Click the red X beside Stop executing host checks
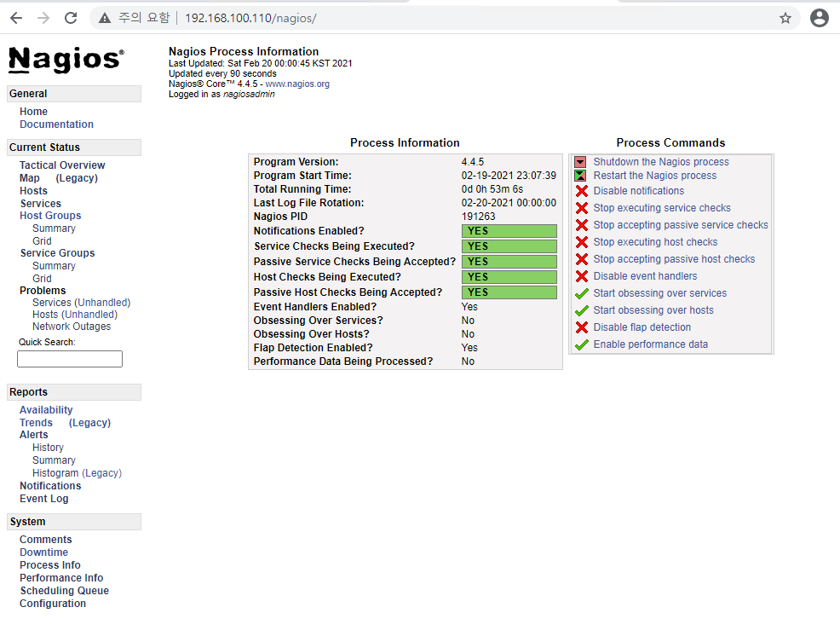 pos(582,242)
